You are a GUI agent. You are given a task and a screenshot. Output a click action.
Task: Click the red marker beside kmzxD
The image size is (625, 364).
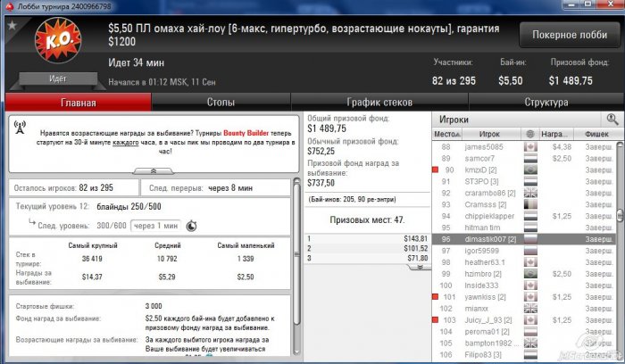point(436,170)
